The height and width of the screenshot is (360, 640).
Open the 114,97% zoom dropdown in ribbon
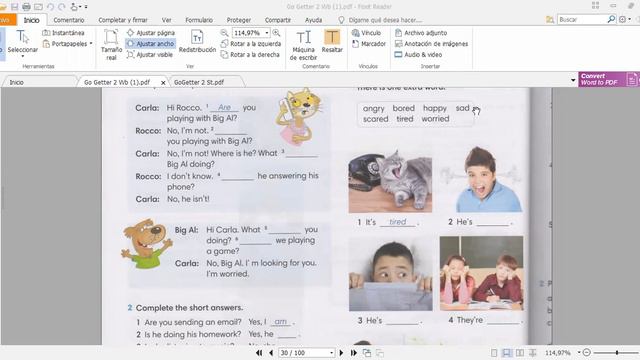pyautogui.click(x=267, y=33)
